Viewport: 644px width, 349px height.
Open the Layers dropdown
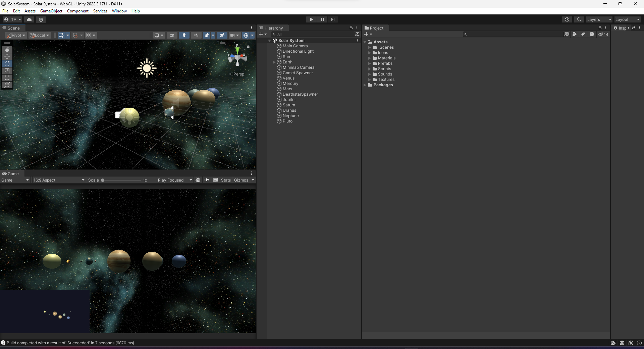pos(599,19)
